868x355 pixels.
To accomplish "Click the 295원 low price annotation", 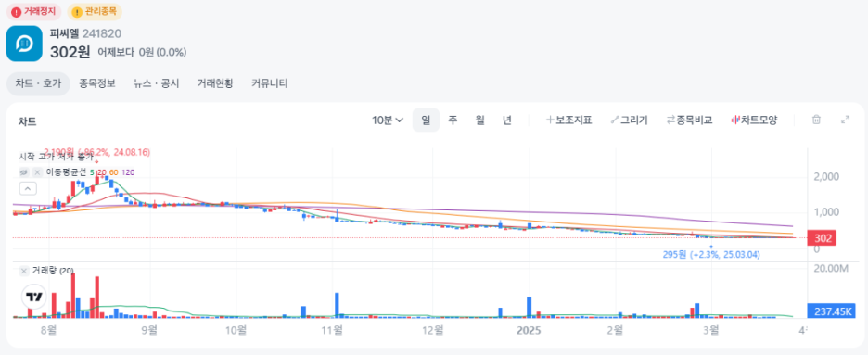I will point(711,255).
